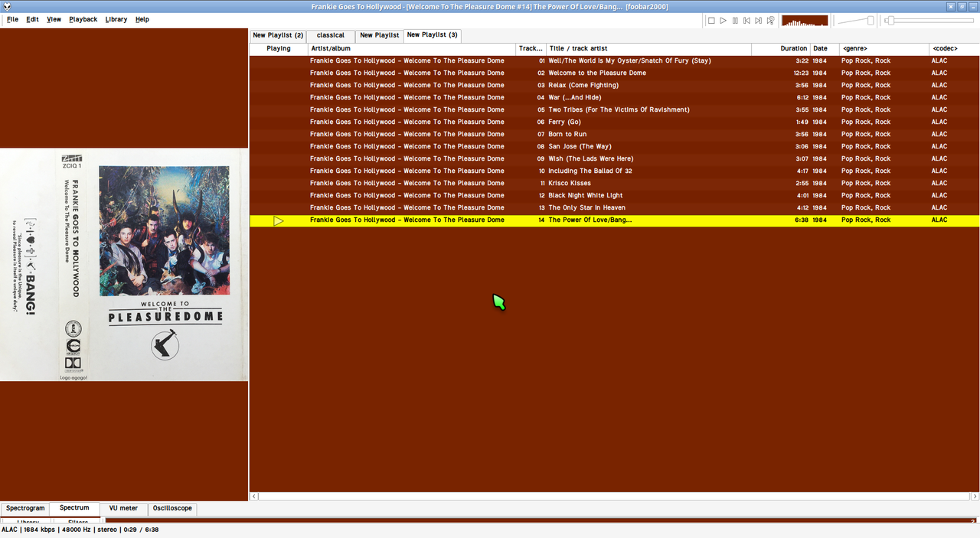This screenshot has height=538, width=980.
Task: Open the Help menu
Action: click(142, 19)
